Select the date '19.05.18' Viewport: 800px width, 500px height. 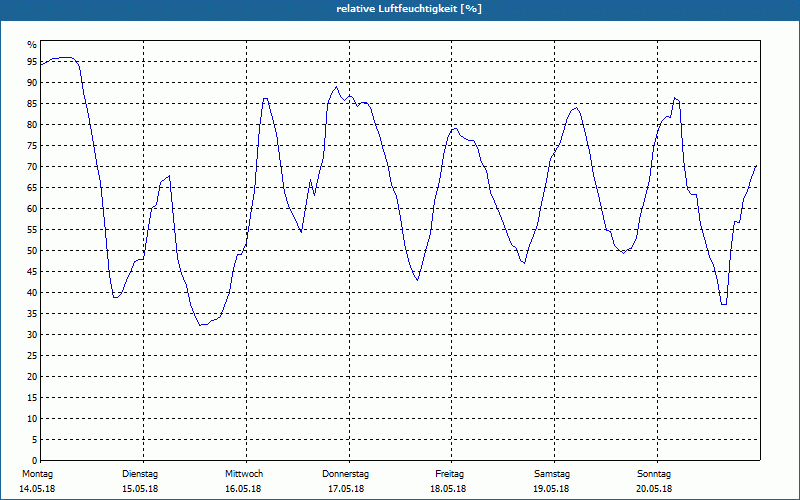[x=551, y=489]
